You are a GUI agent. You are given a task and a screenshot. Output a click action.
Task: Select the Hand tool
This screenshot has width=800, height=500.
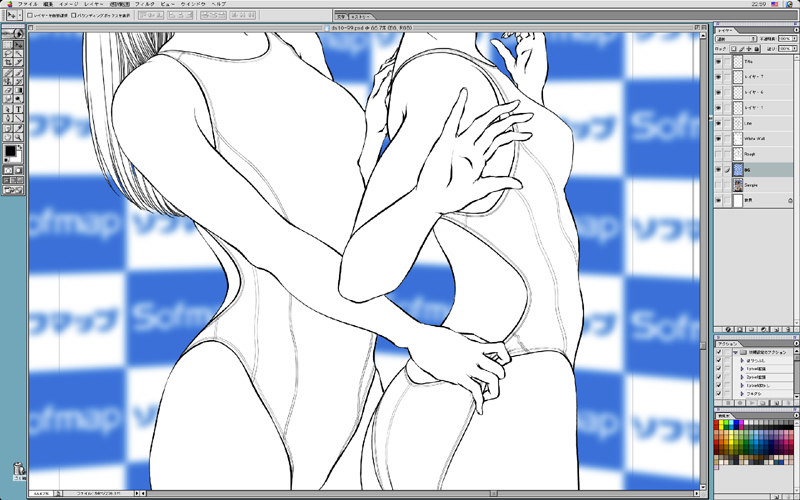8,137
